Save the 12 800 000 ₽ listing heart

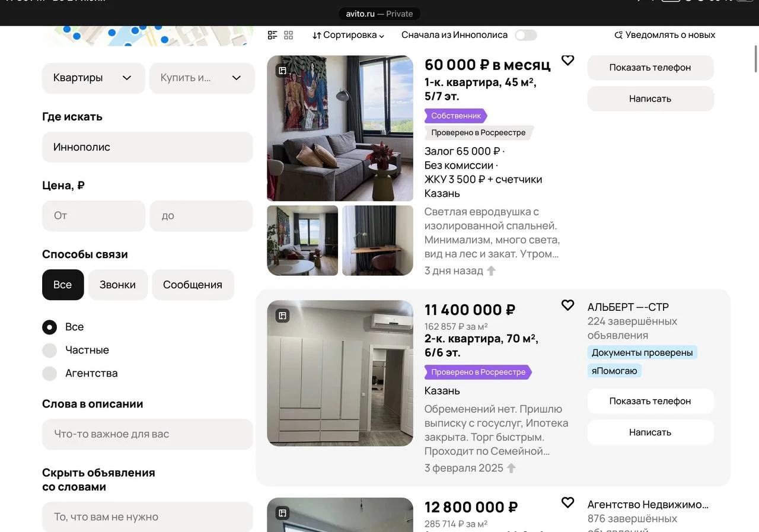tap(567, 503)
